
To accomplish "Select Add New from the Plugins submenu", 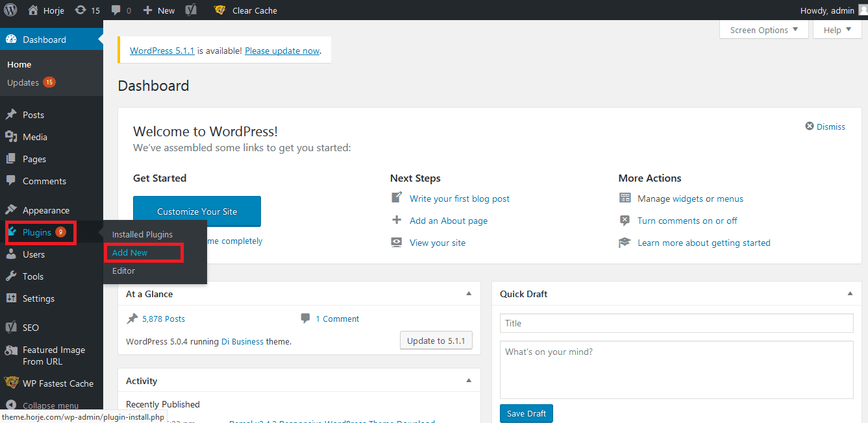I will [x=130, y=252].
